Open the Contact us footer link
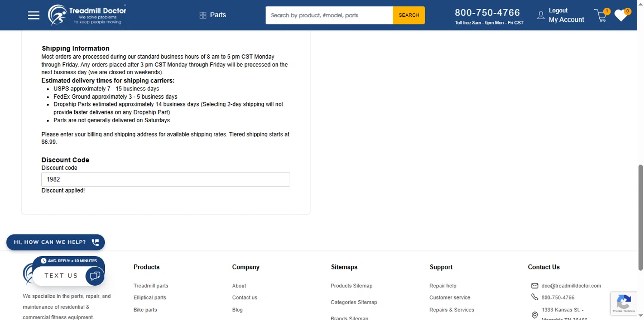644x320 pixels. point(245,298)
